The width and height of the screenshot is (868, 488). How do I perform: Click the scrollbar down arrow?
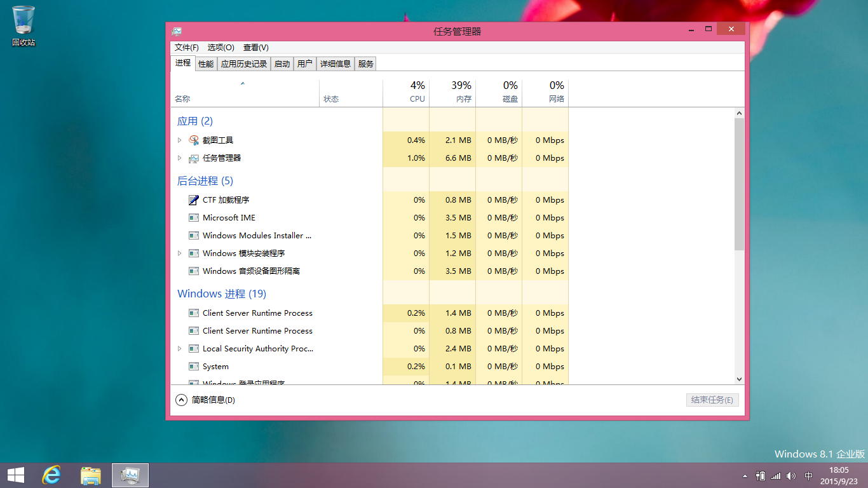point(739,379)
